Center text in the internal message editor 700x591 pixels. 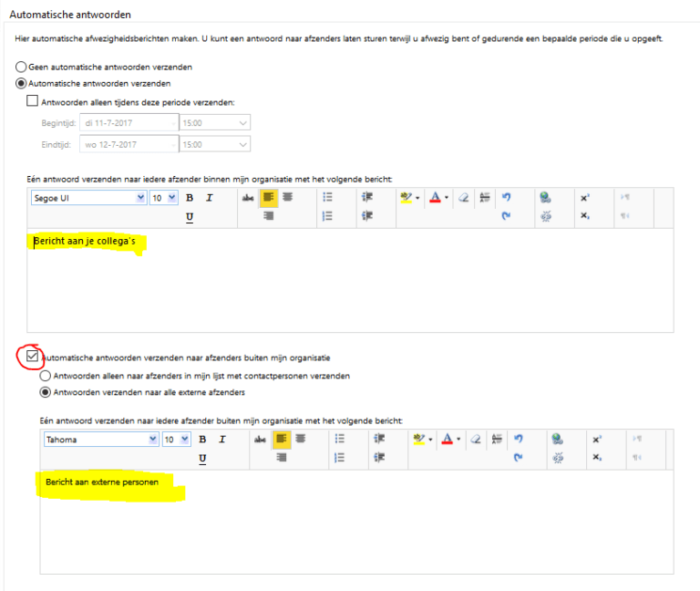click(x=287, y=197)
